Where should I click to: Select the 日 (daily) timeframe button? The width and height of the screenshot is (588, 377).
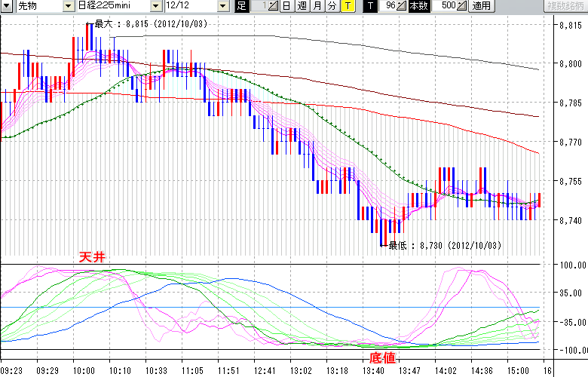click(x=286, y=6)
